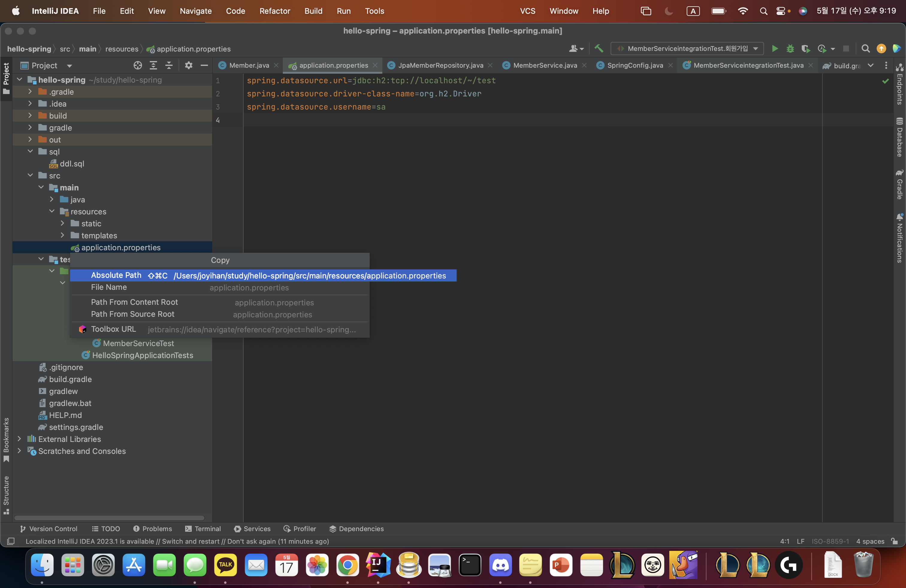Screen dimensions: 906x588
Task: Choose Path From Source Root
Action: coord(220,315)
